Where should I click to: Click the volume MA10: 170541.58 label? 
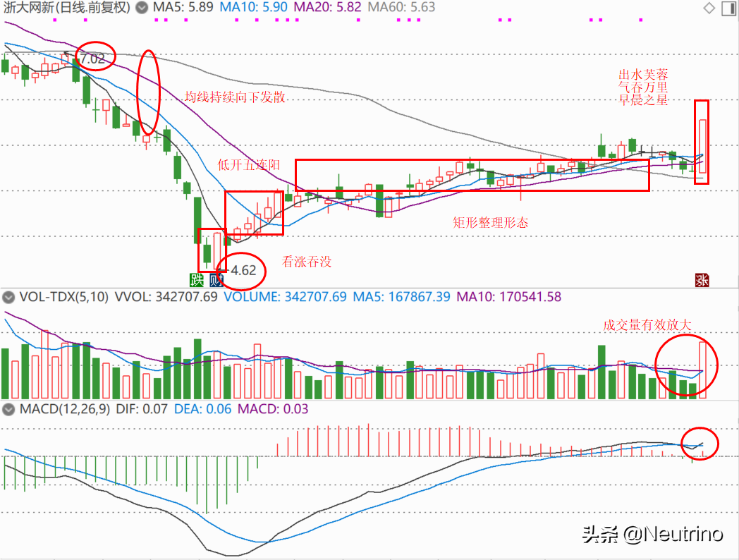pyautogui.click(x=509, y=297)
